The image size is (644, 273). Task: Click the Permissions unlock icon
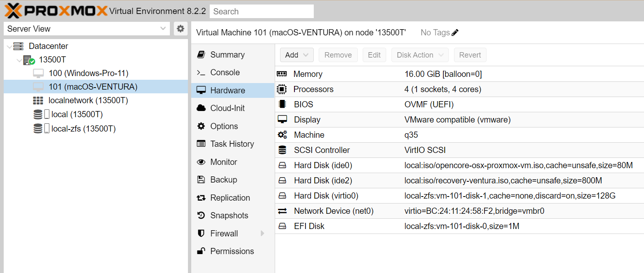click(x=201, y=251)
